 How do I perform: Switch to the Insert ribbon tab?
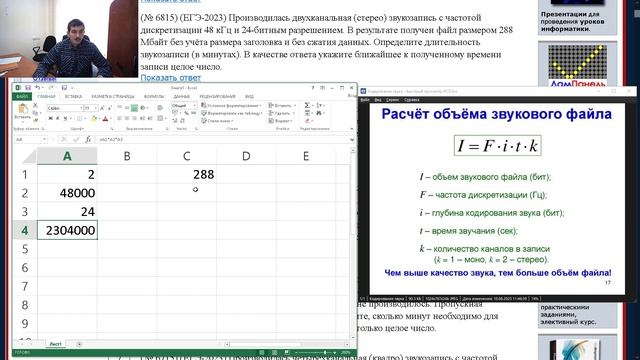73,97
